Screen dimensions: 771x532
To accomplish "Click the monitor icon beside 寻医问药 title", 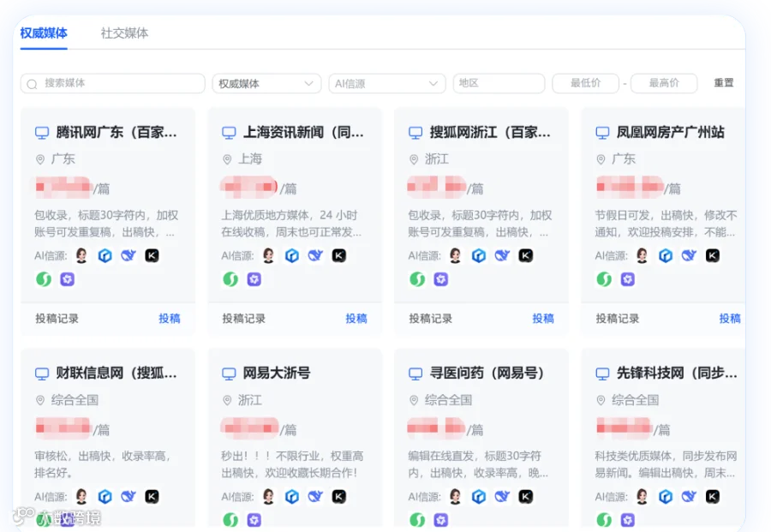I will 415,374.
